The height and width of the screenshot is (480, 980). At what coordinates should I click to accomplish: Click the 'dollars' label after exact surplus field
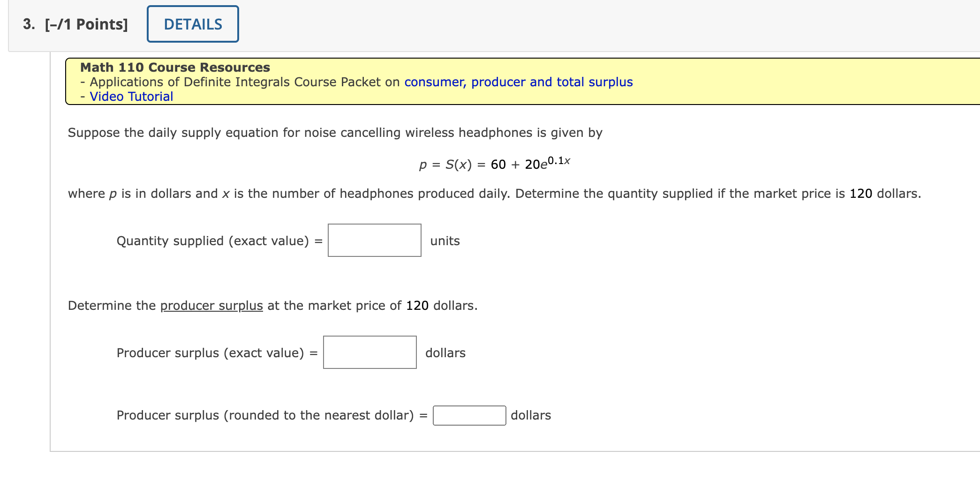tap(445, 353)
